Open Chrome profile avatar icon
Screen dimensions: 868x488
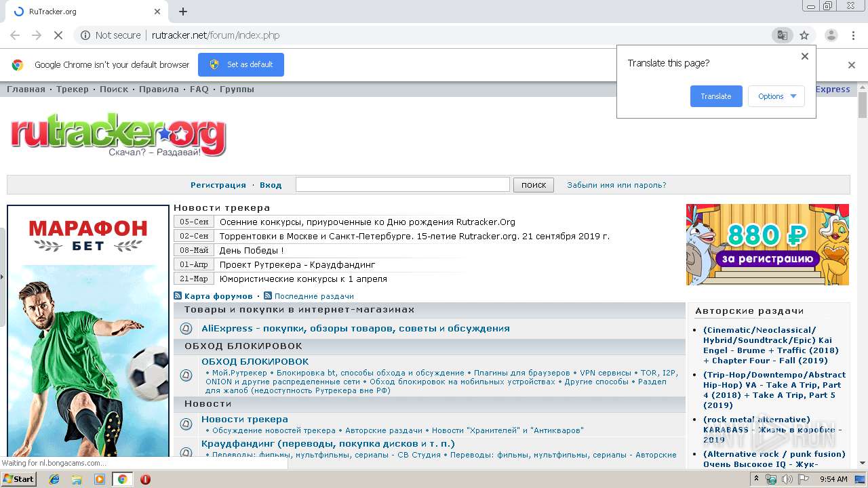[x=831, y=35]
